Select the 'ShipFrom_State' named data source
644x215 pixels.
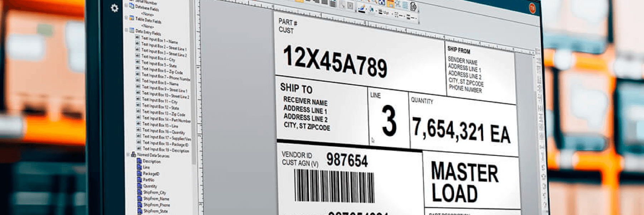click(x=156, y=211)
